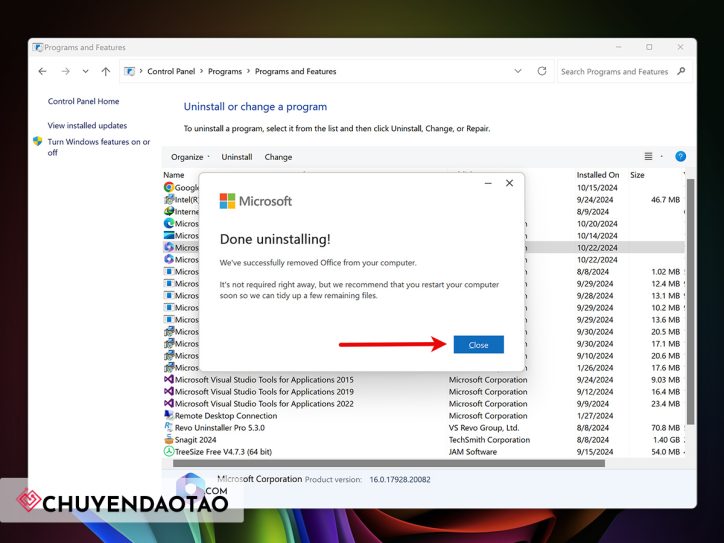The width and height of the screenshot is (724, 543).
Task: Open the view options dropdown arrow
Action: pyautogui.click(x=662, y=157)
